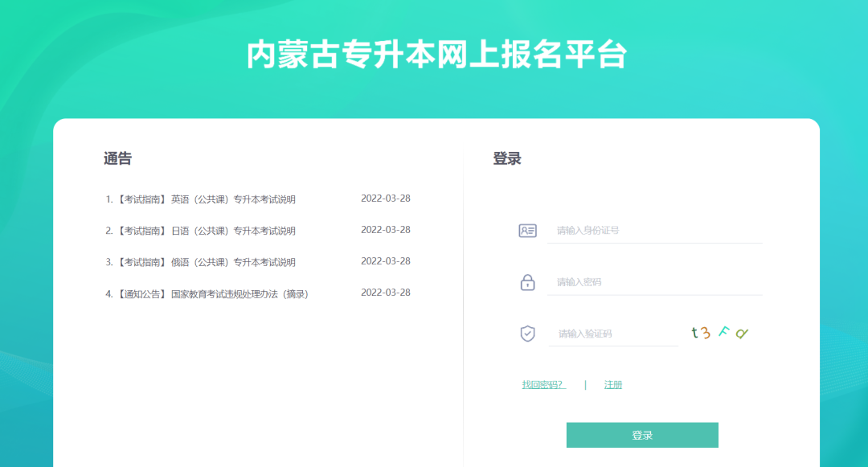Click the title 内蒙古专升本网上报名平台

(436, 54)
